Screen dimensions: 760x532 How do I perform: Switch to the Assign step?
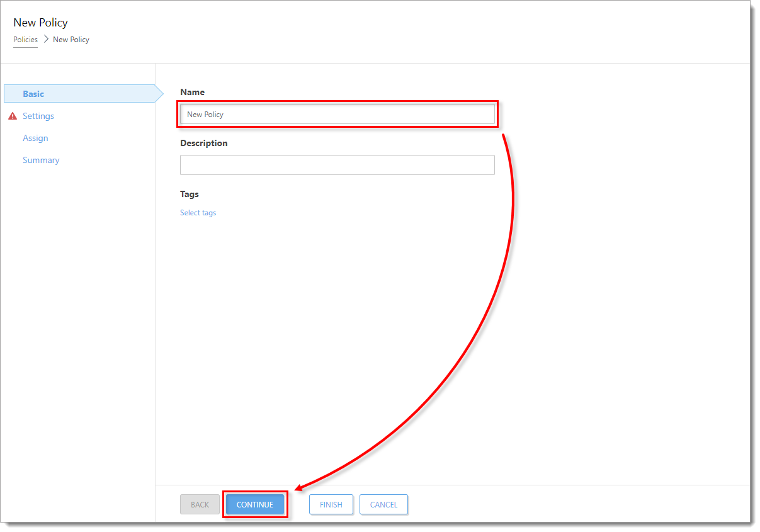(35, 138)
